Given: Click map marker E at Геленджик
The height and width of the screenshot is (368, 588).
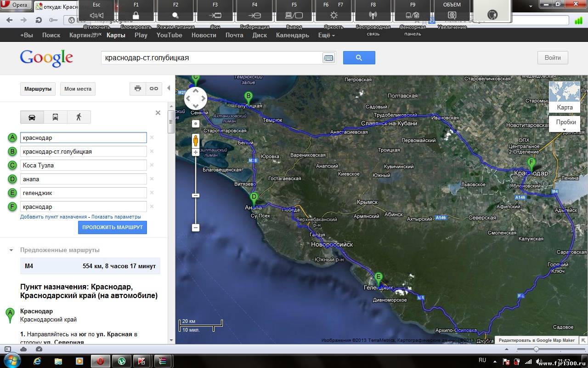Looking at the screenshot, I should 379,279.
